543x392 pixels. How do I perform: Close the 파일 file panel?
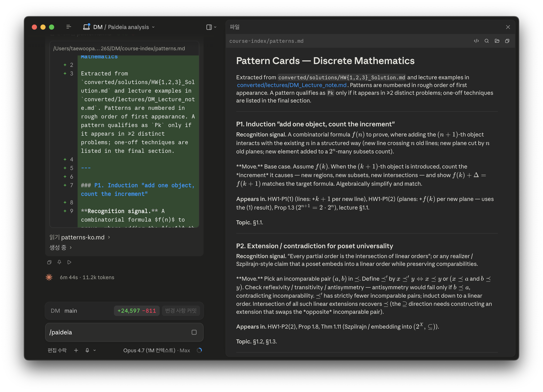508,27
